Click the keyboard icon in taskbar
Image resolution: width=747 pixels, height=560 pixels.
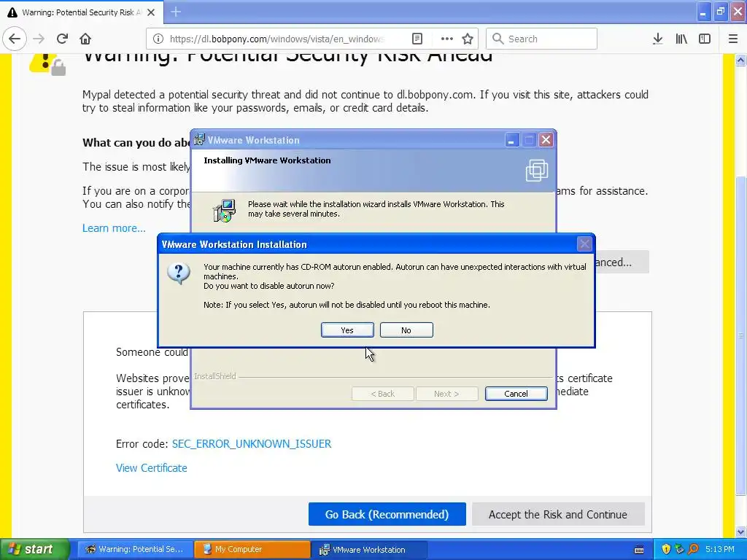pos(639,550)
